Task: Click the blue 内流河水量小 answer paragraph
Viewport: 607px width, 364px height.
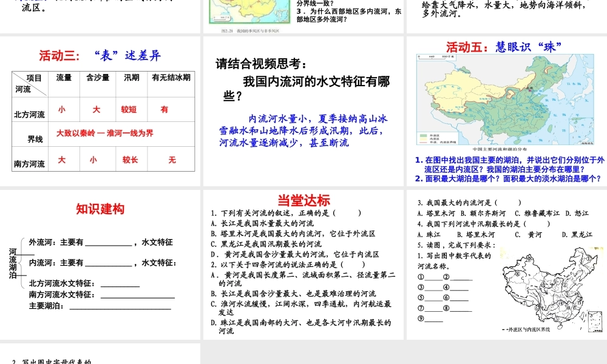Action: pyautogui.click(x=303, y=131)
